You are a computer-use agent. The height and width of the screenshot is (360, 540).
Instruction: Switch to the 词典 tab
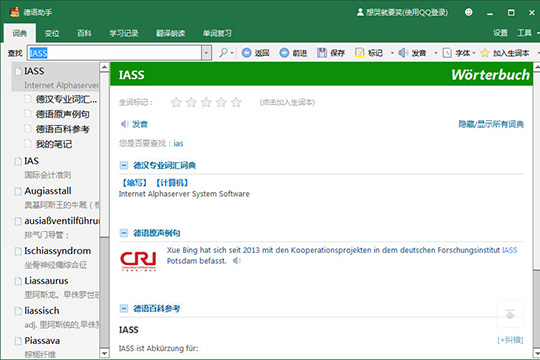tap(20, 33)
